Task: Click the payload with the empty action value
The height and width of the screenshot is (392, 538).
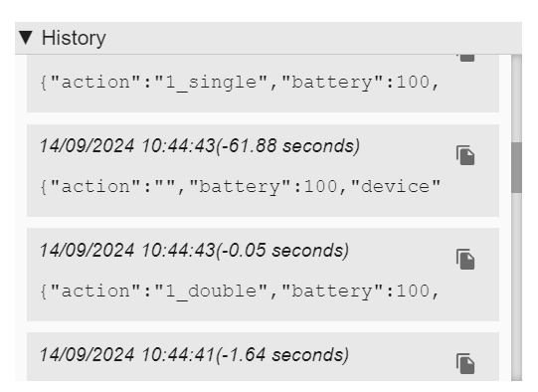Action: (241, 187)
